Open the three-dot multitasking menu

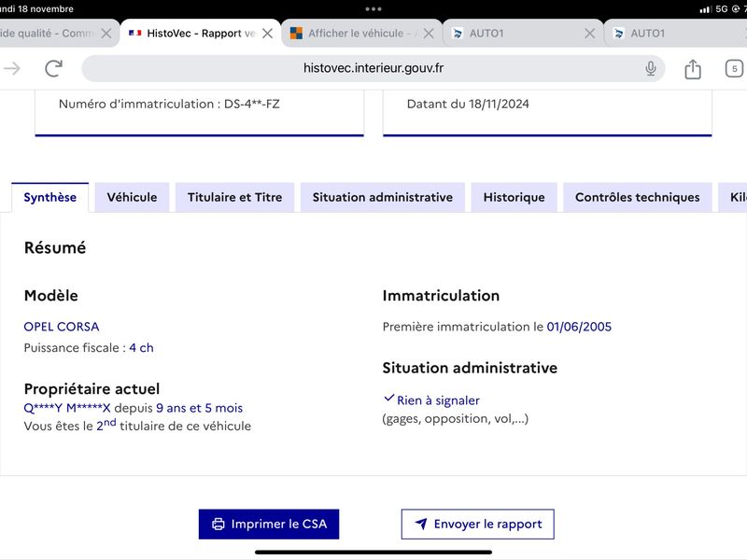coord(373,9)
